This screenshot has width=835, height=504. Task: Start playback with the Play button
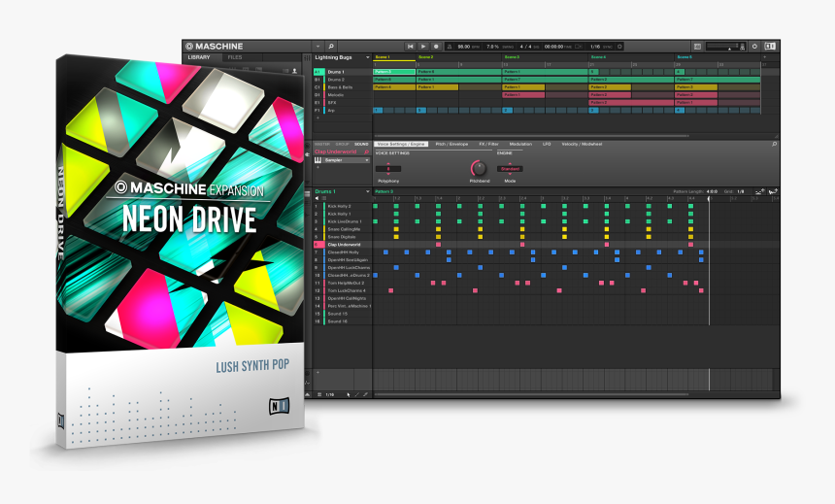click(423, 47)
